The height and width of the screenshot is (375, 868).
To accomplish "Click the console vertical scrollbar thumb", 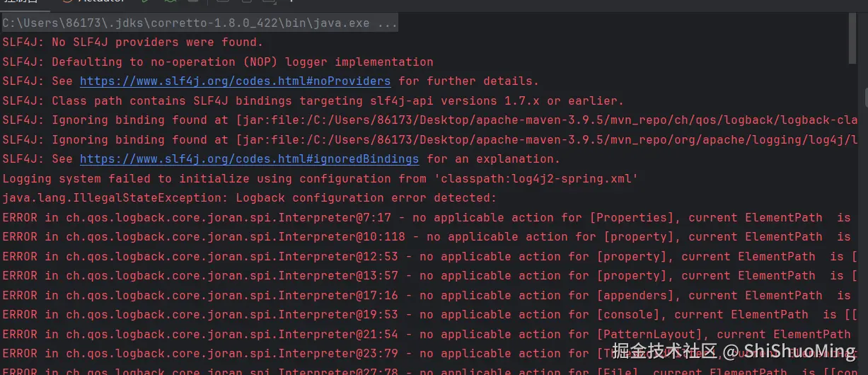I will pyautogui.click(x=852, y=38).
